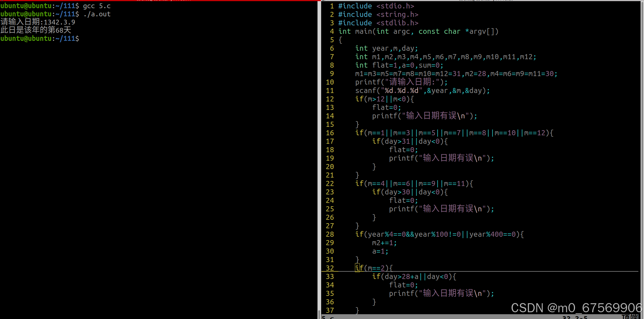This screenshot has width=644, height=319.
Task: Click 'if(day>28+a||day<0){' on line 33
Action: click(414, 277)
